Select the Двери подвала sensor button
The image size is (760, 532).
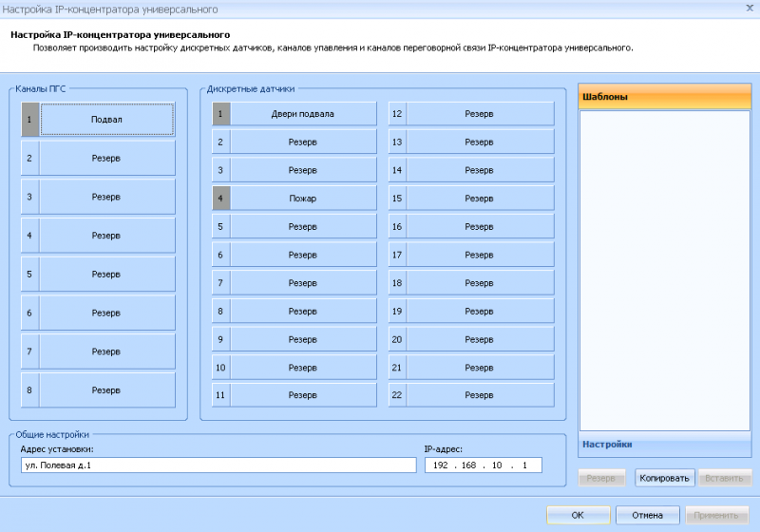(303, 114)
